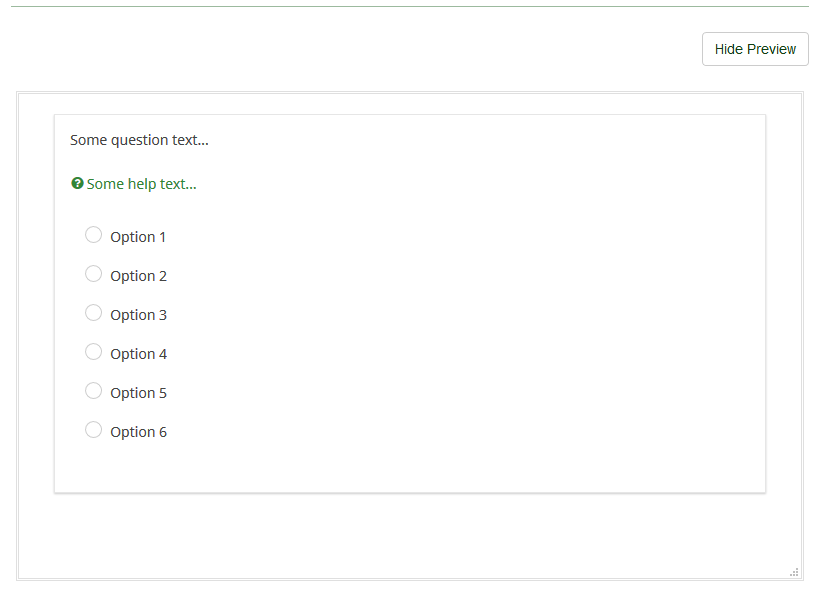Select the Option 3 radio circle
This screenshot has height=592, width=815.
(93, 313)
